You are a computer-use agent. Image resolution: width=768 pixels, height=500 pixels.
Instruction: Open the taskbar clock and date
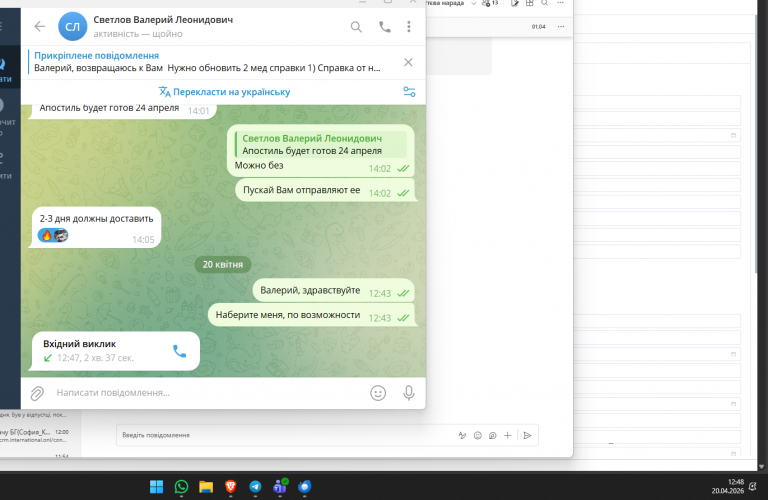click(728, 486)
